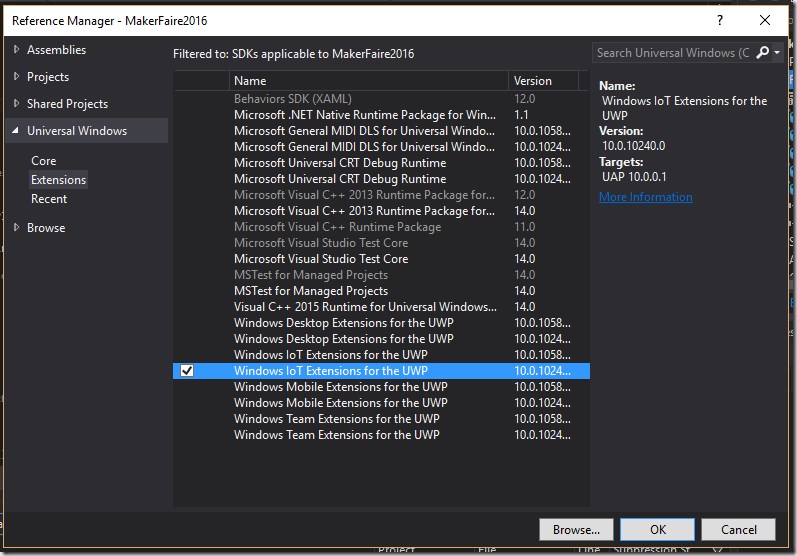The image size is (797, 556).
Task: Click the Cancel button
Action: coord(739,530)
